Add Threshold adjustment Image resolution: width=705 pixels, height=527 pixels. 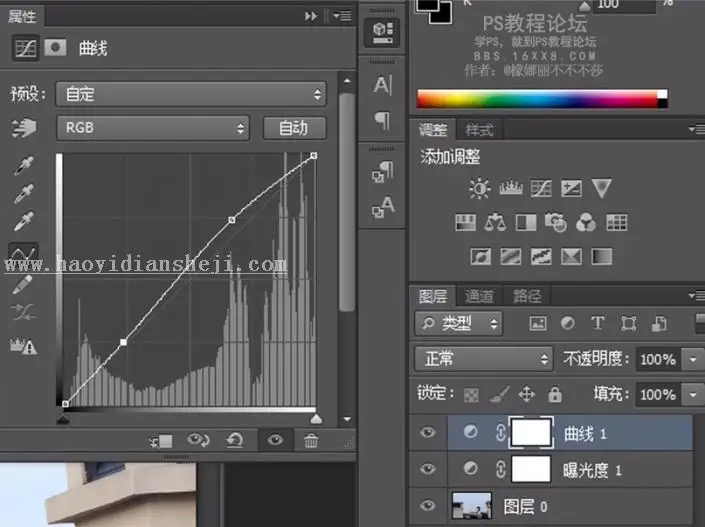[x=541, y=257]
